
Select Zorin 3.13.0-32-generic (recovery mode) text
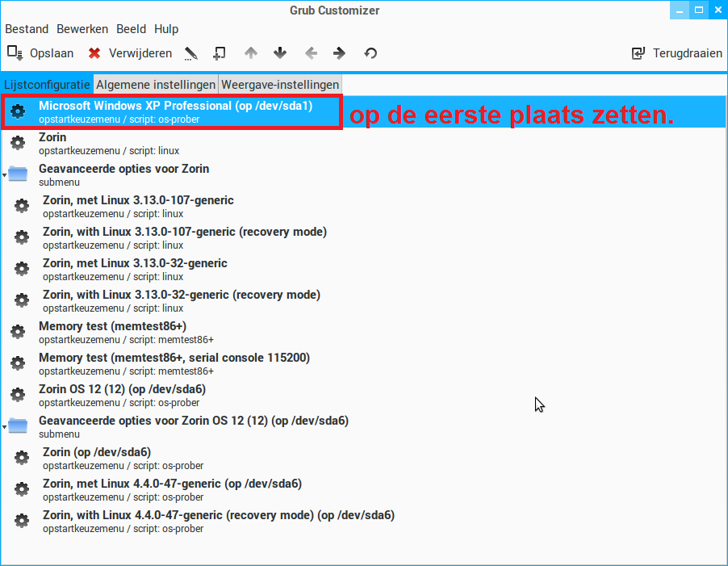click(x=182, y=295)
